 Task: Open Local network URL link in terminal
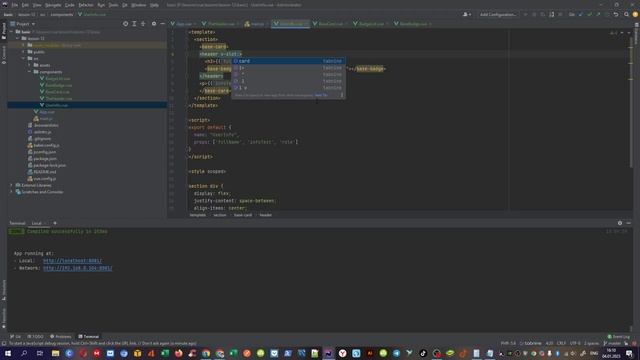click(72, 261)
